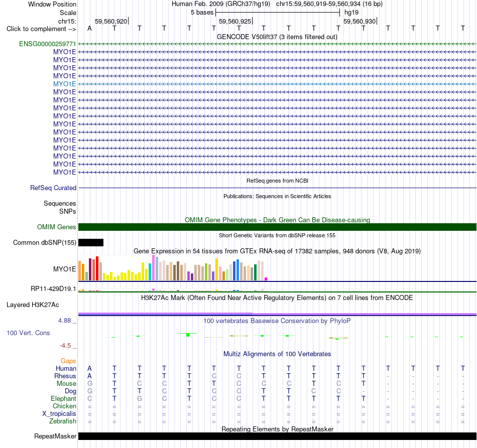Click the Sequences publications track label
477x448 pixels.
pos(60,203)
